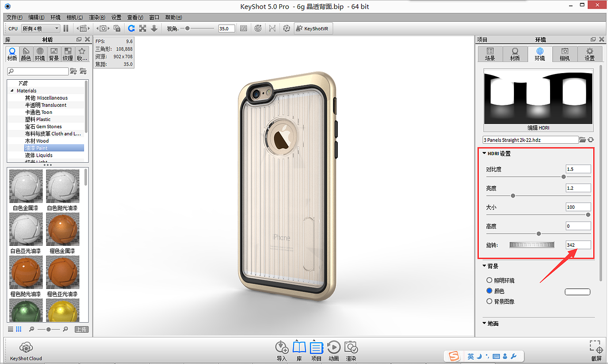Open the 窗口 menu
The image size is (608, 364).
(x=154, y=17)
